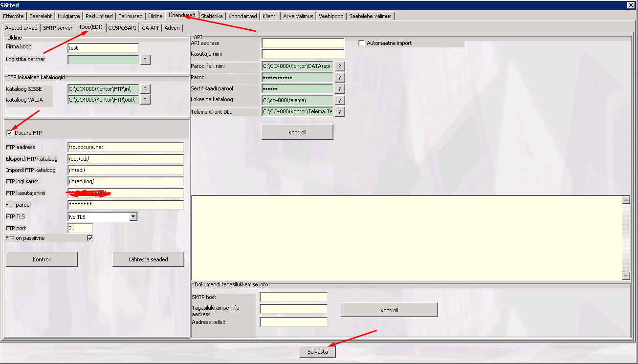Click the ? button beside Kataloog VÄLJA
Screen dimensions: 638x364
145,100
